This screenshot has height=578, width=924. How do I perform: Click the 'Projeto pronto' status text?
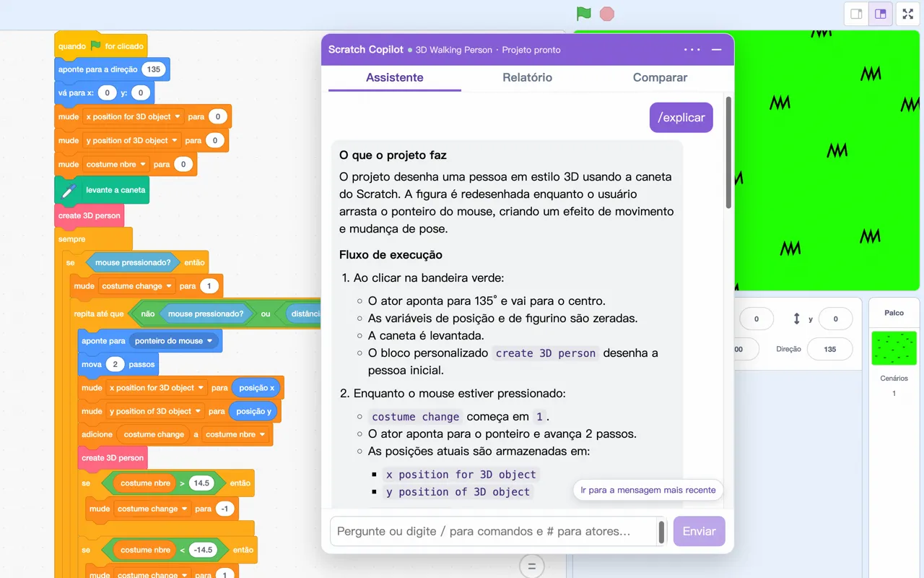(x=531, y=50)
